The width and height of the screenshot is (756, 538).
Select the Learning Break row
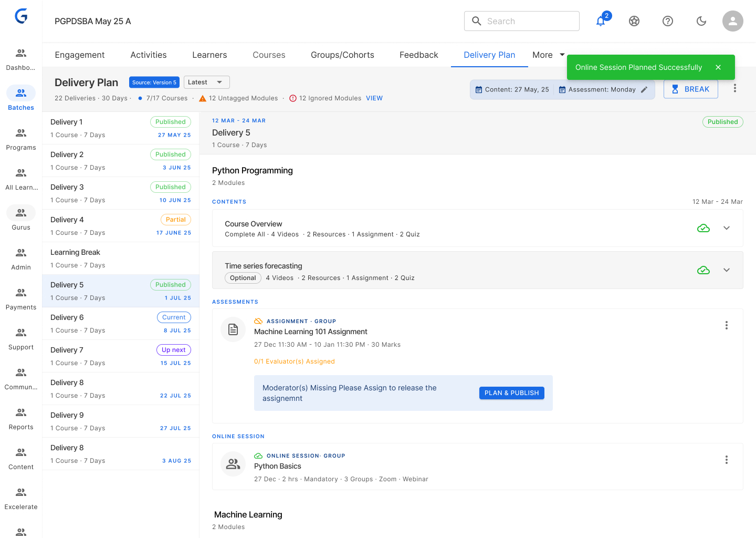121,258
